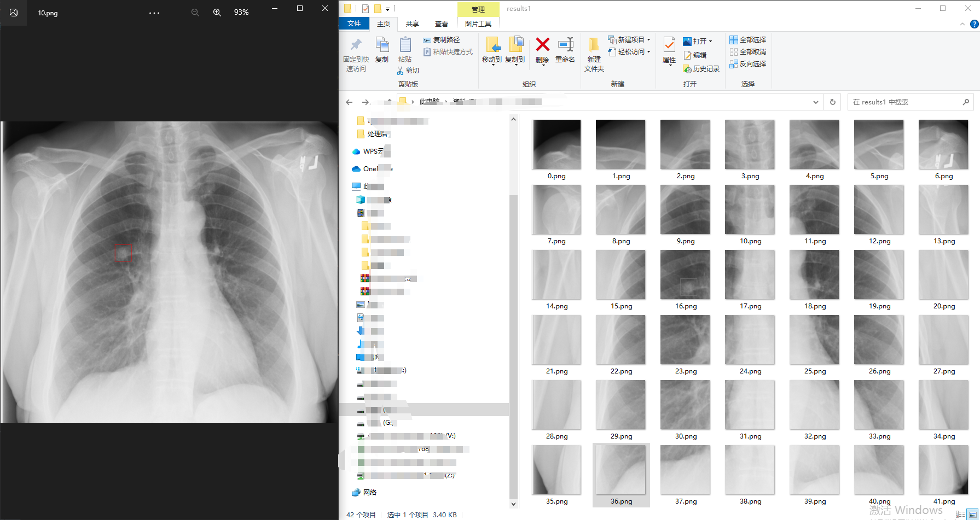Click the History icon in the ribbon
Screen dimensions: 980x520
coord(688,69)
